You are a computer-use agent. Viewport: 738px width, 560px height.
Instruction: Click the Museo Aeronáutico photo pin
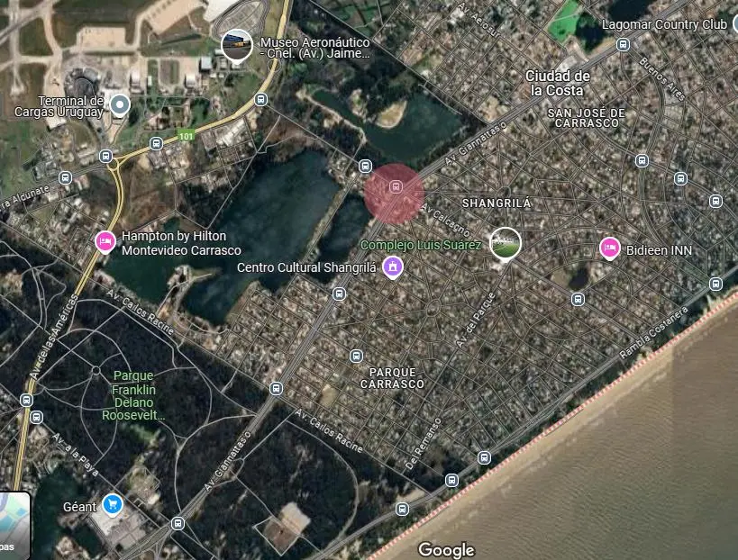237,46
